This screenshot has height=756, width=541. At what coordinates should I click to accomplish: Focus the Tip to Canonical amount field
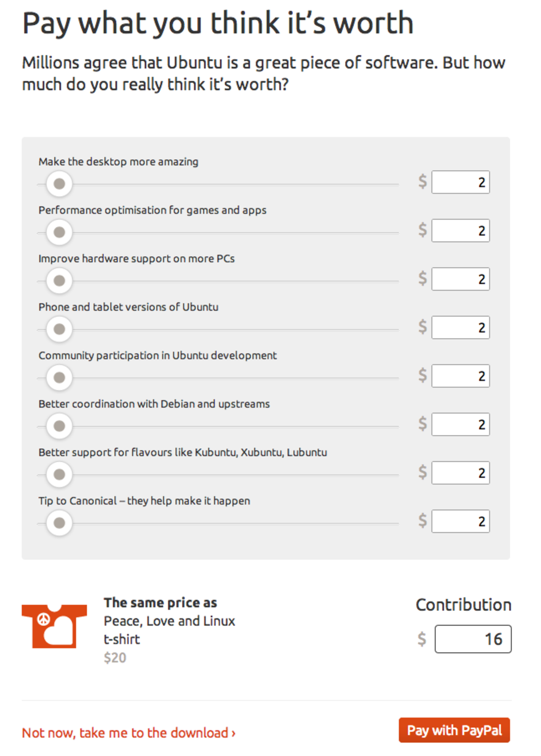coord(460,521)
